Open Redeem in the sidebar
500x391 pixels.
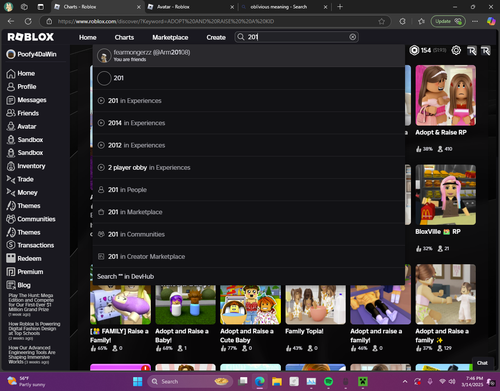pos(24,258)
